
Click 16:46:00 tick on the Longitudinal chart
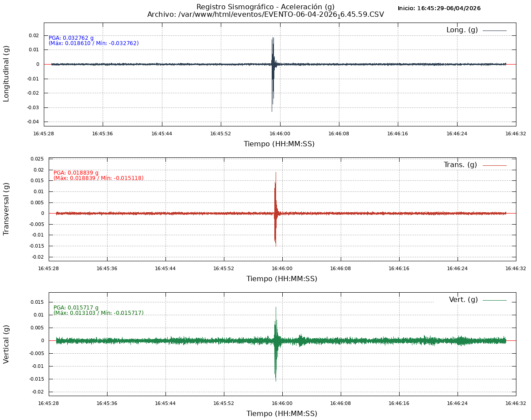[x=280, y=134]
